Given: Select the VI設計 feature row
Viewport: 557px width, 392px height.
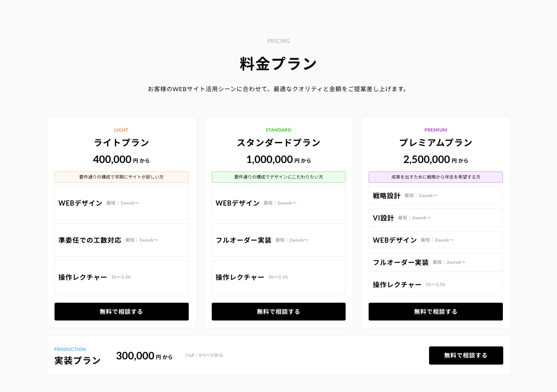Looking at the screenshot, I should pos(435,218).
